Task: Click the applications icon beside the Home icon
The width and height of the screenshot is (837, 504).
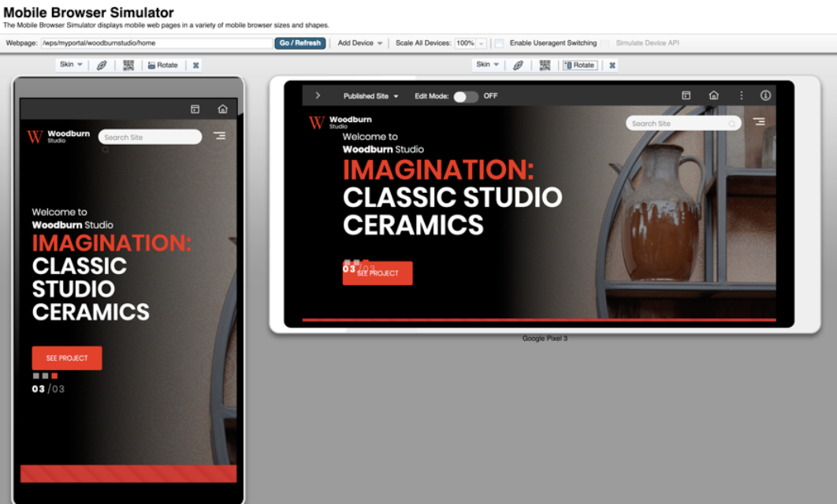Action: tap(686, 94)
